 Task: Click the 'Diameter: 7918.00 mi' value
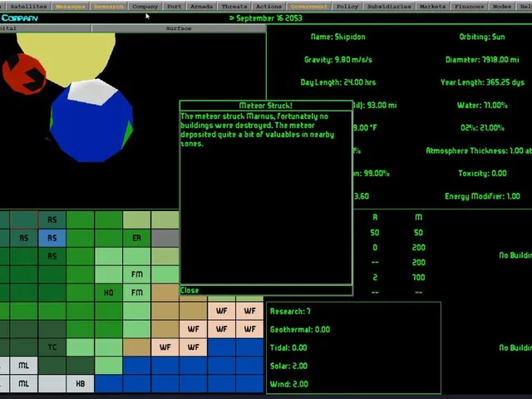point(482,60)
